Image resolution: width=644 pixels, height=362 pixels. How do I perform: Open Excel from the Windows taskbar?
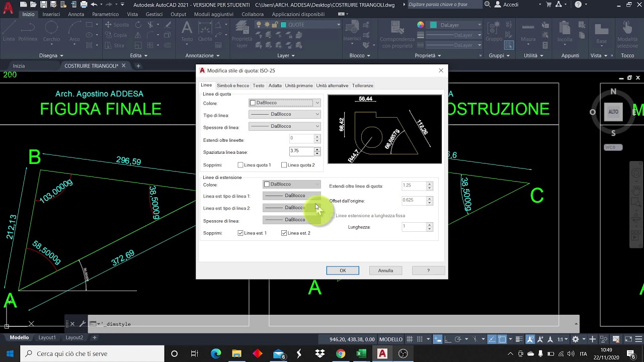(x=361, y=353)
